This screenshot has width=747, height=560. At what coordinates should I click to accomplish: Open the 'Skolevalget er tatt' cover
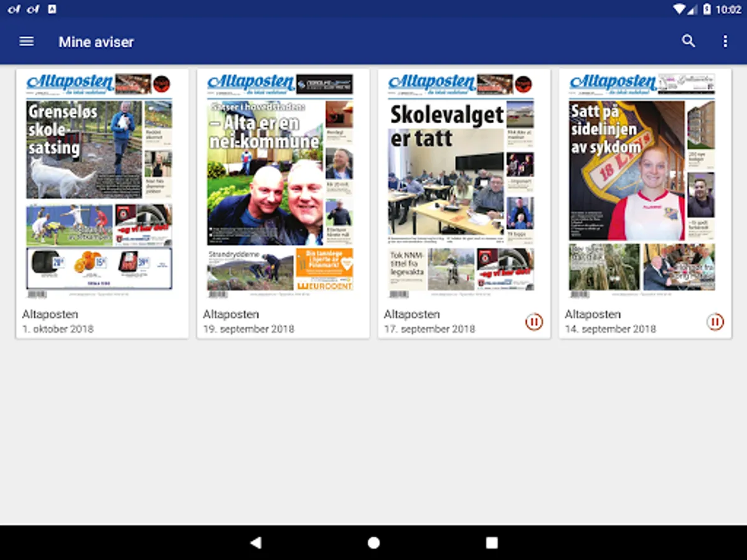pyautogui.click(x=461, y=186)
